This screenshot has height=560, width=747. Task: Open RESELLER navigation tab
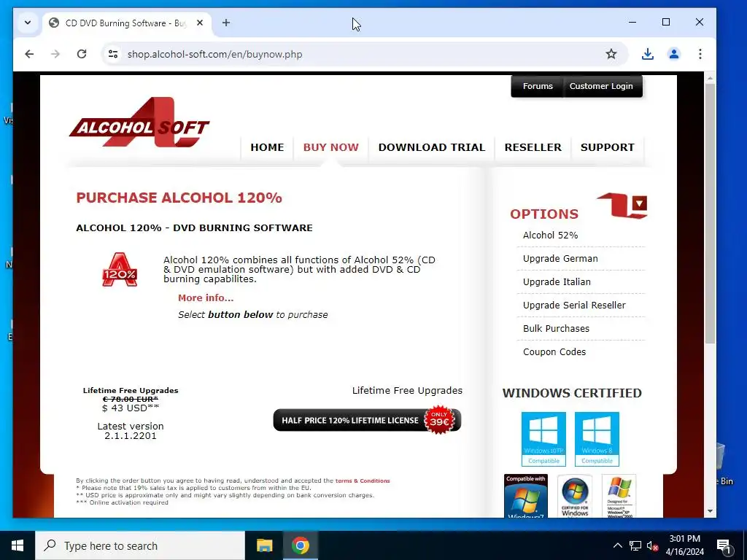point(533,147)
